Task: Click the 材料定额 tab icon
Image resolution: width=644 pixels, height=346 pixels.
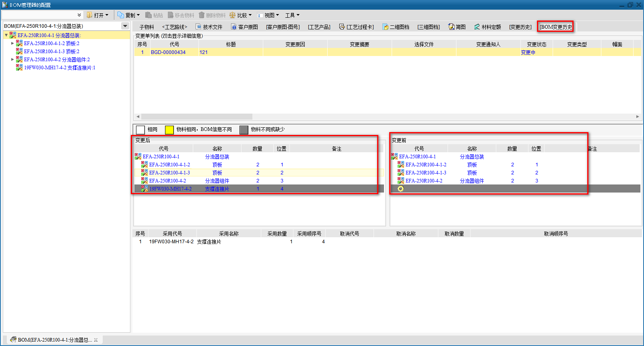Action: 477,27
